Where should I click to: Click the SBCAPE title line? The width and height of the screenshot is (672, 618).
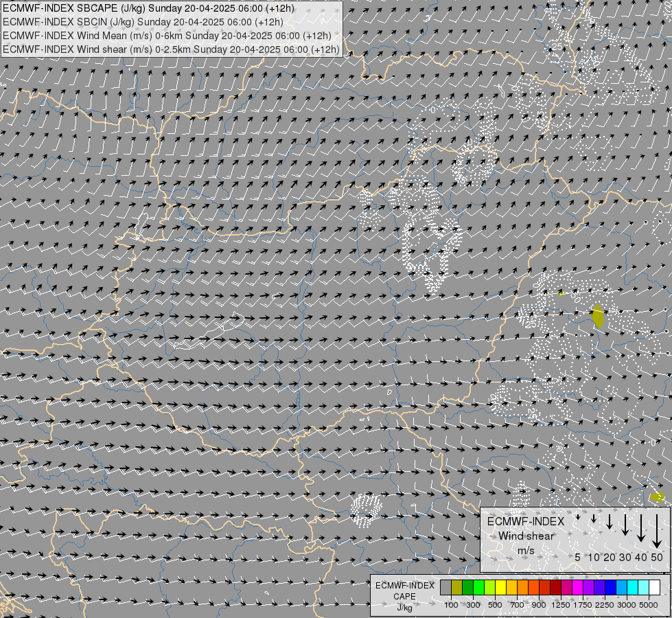pos(149,8)
